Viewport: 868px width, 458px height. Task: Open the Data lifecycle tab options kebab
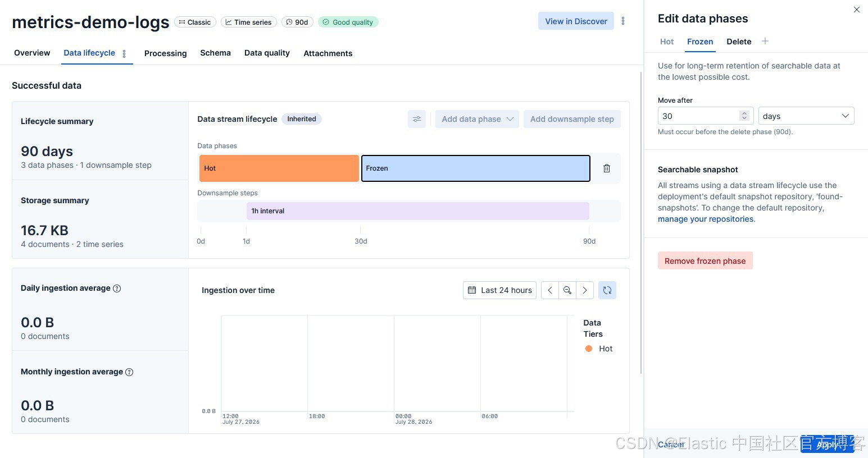tap(124, 54)
